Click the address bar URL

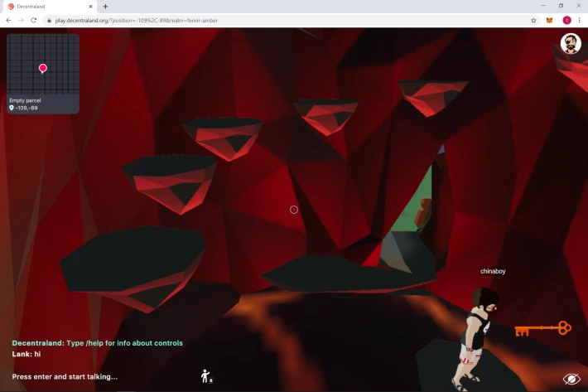coord(136,21)
